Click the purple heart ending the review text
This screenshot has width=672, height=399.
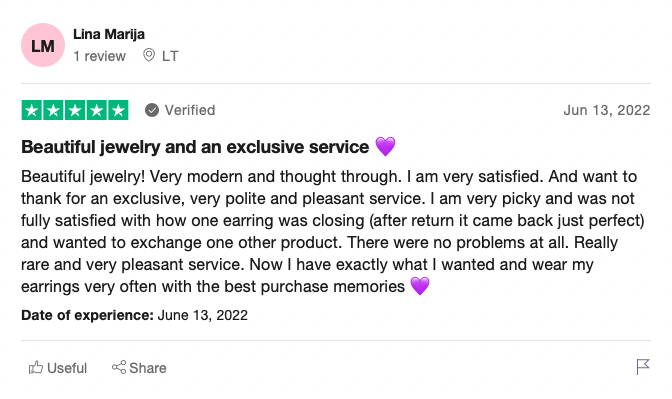[x=420, y=286]
